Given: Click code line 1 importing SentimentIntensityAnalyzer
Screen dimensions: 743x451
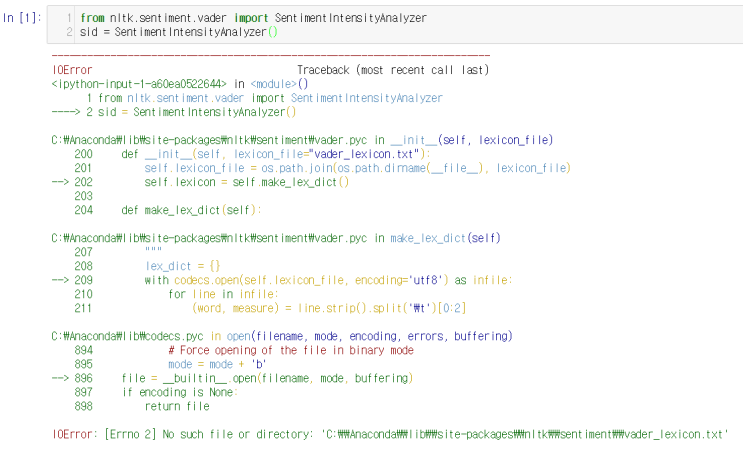Looking at the screenshot, I should tap(254, 18).
